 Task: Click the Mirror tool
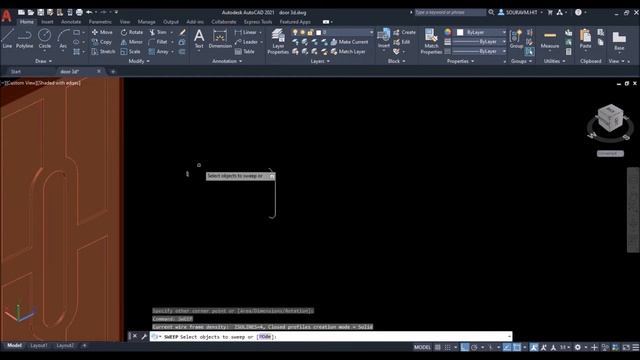pos(131,42)
